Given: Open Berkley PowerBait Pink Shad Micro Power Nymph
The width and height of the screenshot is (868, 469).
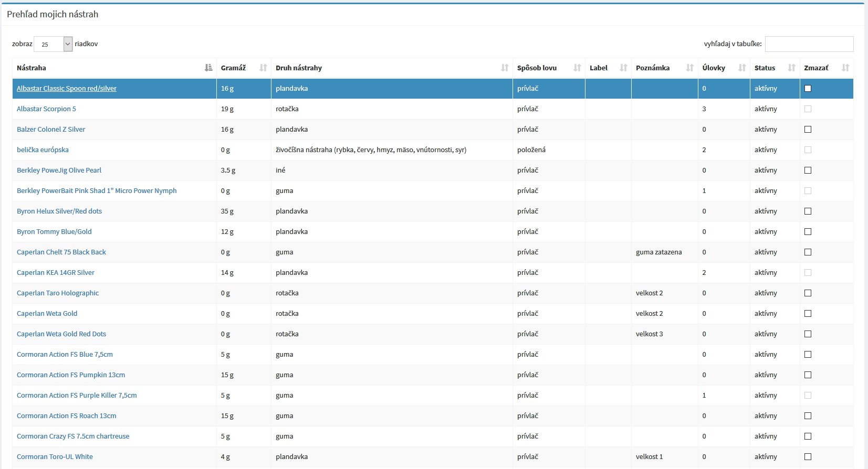Looking at the screenshot, I should 97,191.
